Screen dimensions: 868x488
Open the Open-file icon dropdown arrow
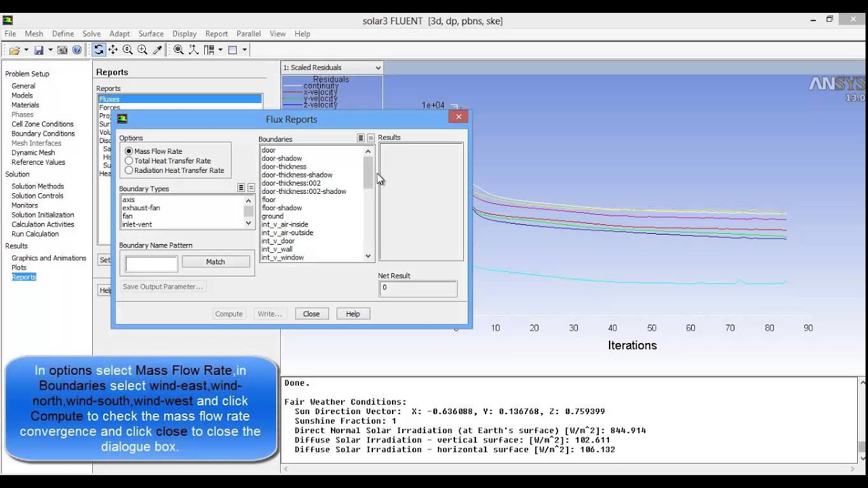click(26, 50)
